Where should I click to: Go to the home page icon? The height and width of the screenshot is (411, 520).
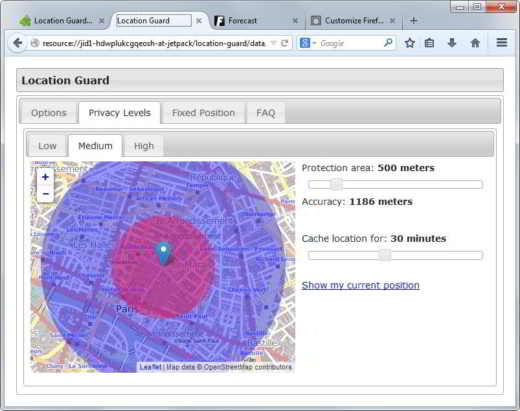click(x=475, y=43)
